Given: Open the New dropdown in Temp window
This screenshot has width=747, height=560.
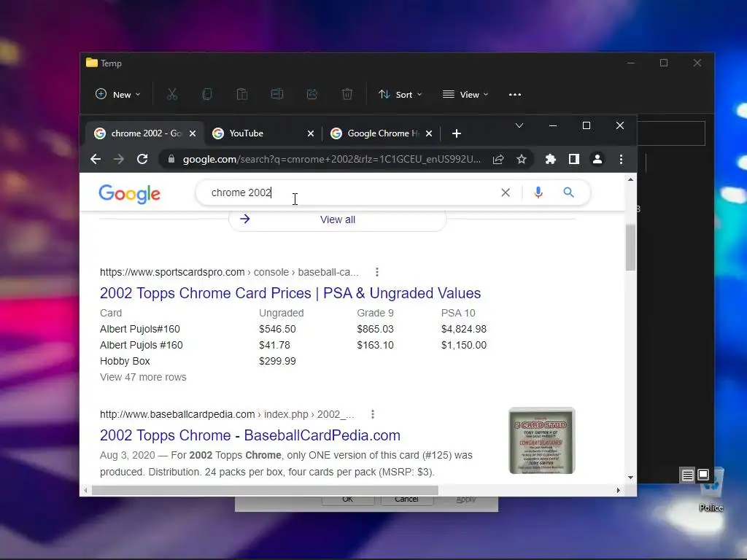Looking at the screenshot, I should tap(117, 94).
